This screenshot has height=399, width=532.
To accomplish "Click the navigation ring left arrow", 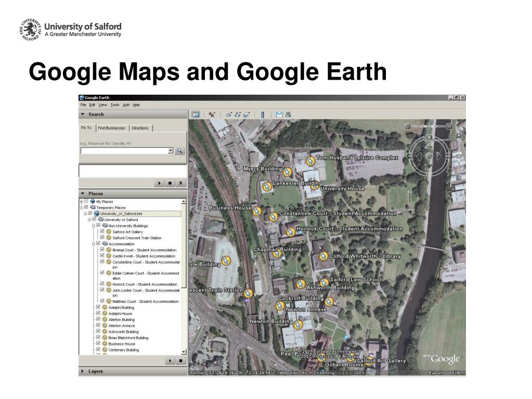I will (x=419, y=156).
